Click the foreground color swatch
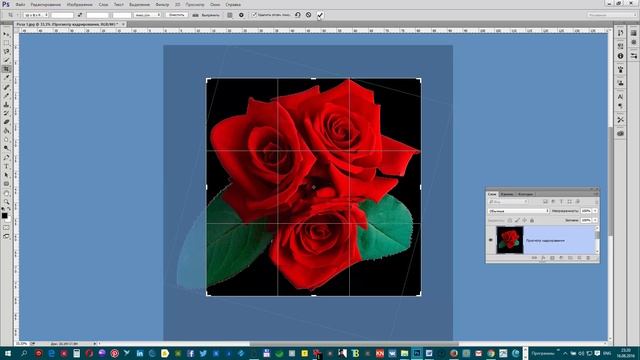Screen dimensions: 640x360 4,216
